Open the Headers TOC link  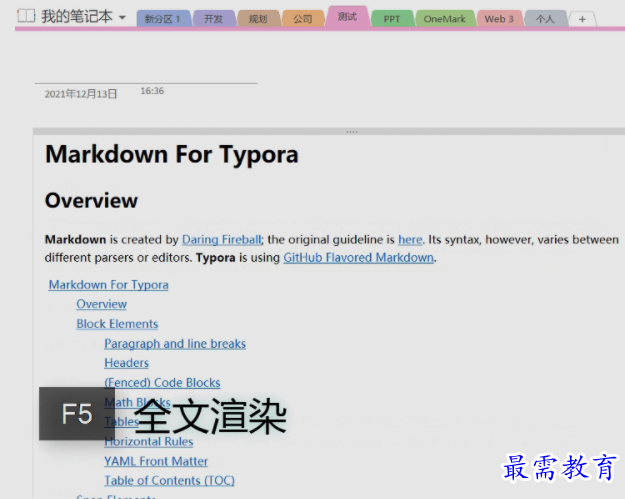point(126,363)
